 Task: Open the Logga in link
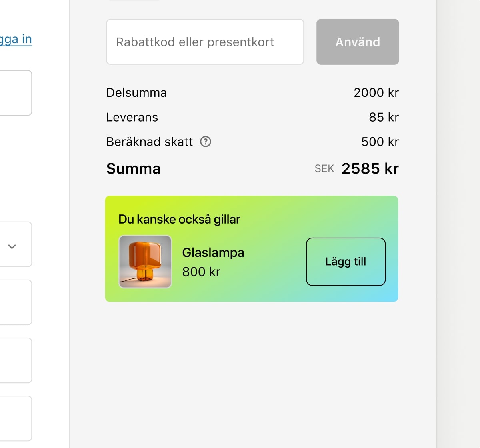pos(16,39)
